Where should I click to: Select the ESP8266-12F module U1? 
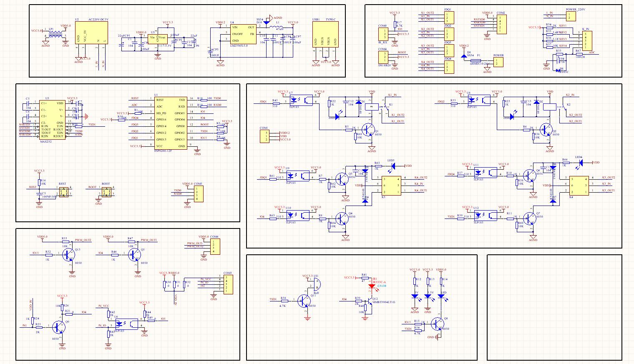click(x=170, y=123)
